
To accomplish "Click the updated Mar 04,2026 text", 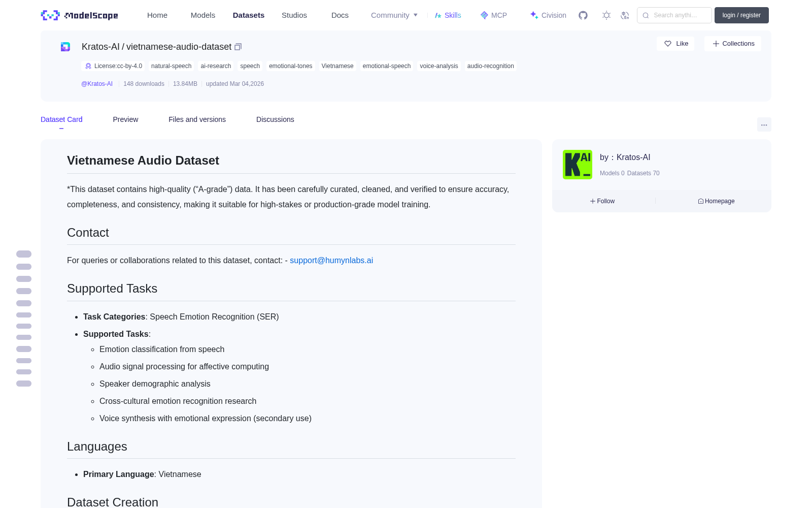I will pyautogui.click(x=235, y=84).
